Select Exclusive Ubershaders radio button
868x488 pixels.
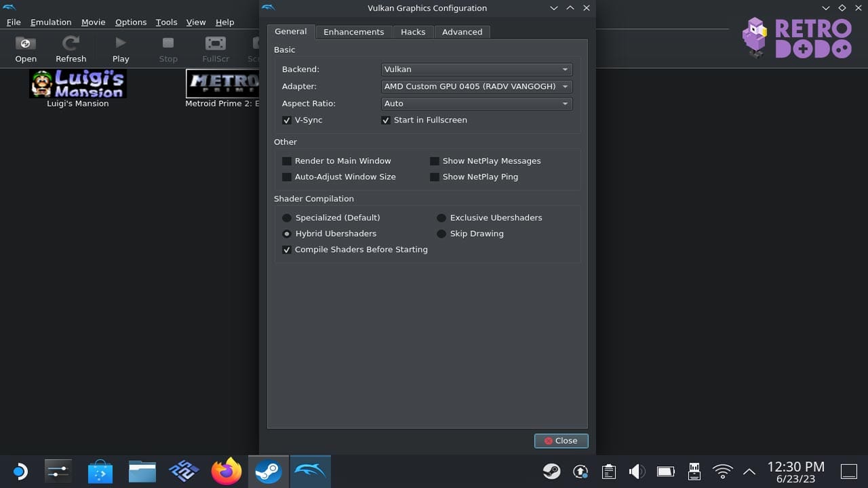point(441,218)
